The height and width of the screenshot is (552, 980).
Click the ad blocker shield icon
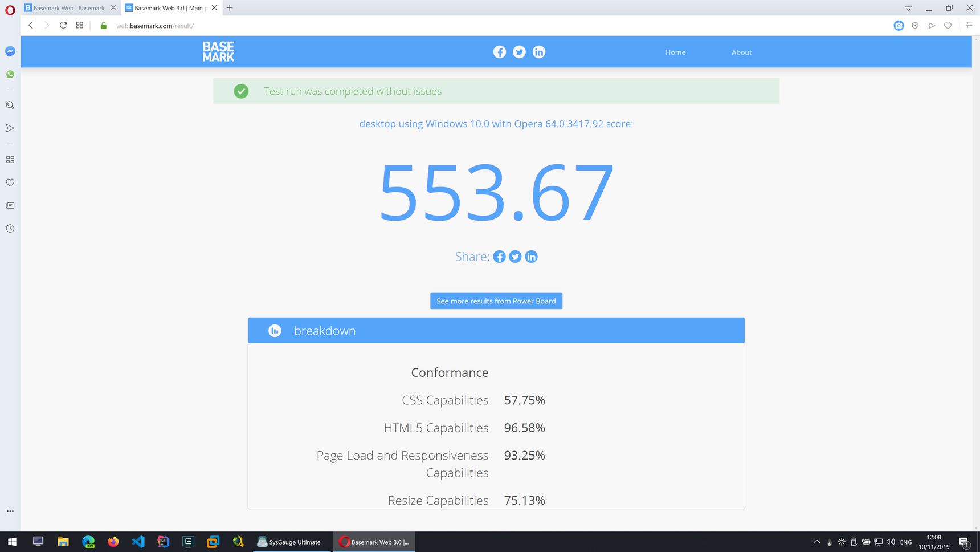[x=915, y=26]
